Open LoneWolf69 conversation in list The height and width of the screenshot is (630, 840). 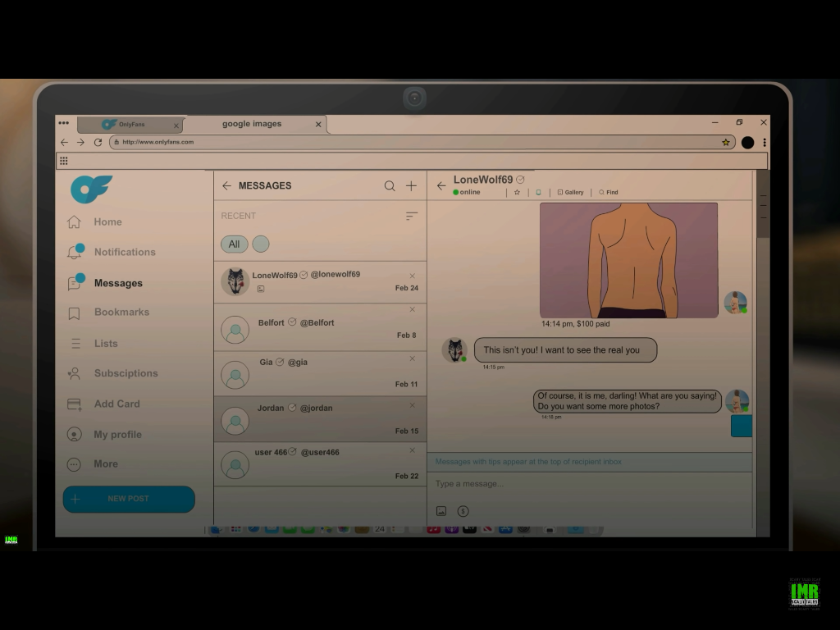click(321, 282)
